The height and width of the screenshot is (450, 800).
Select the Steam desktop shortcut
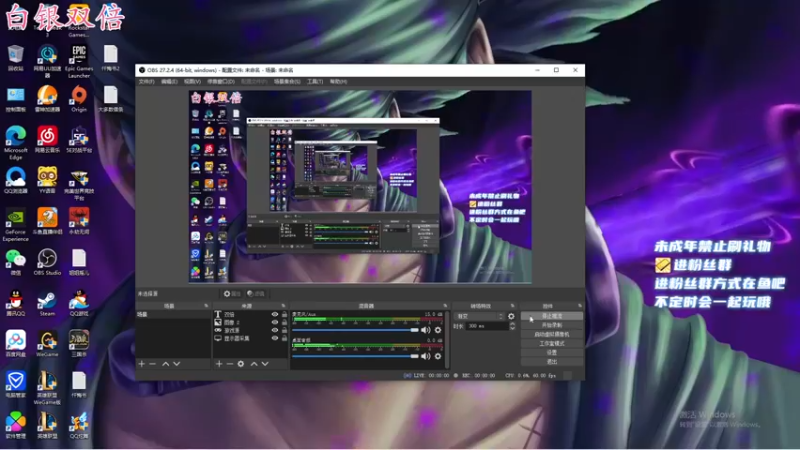(47, 304)
